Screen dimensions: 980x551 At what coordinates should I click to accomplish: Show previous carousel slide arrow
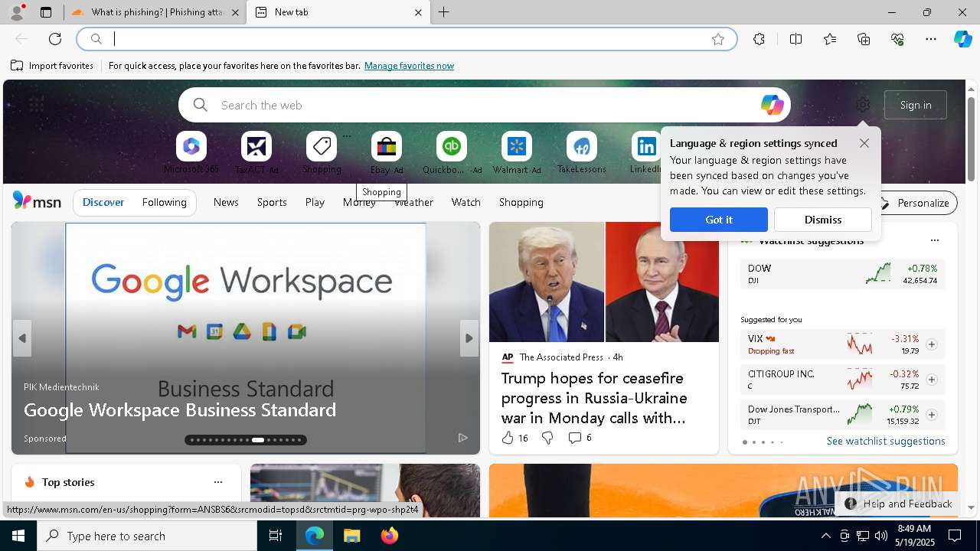pyautogui.click(x=22, y=338)
